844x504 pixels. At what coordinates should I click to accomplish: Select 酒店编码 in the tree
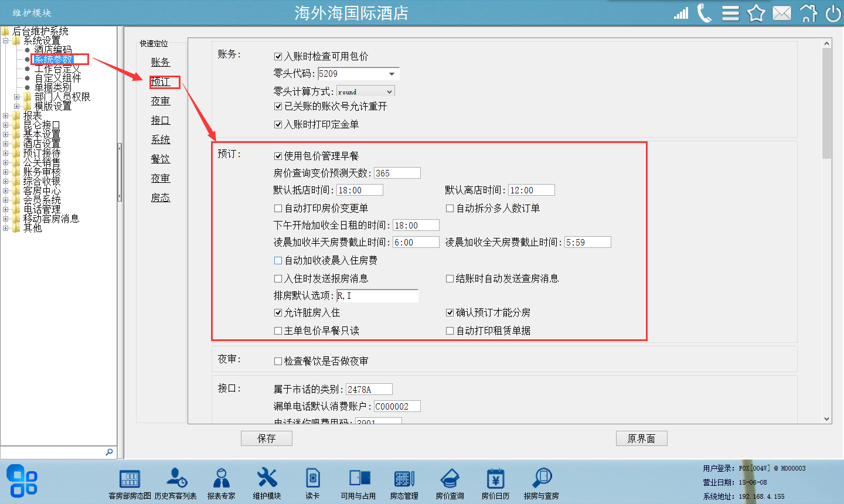tap(53, 50)
